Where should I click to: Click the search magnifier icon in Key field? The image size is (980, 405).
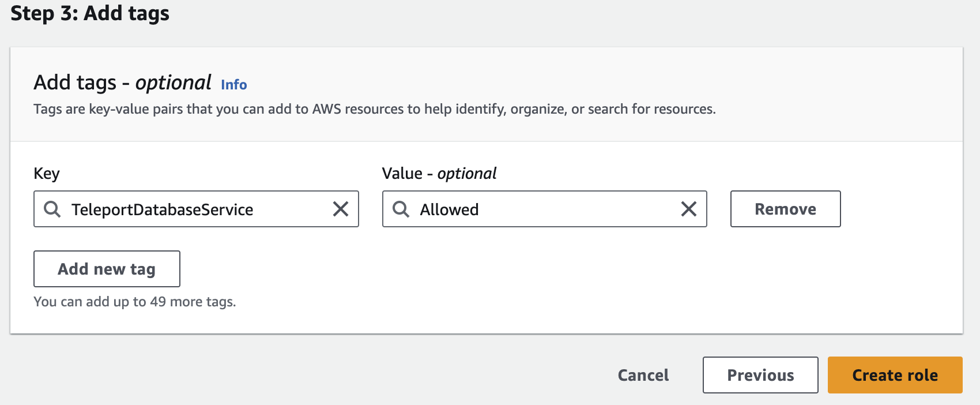52,209
